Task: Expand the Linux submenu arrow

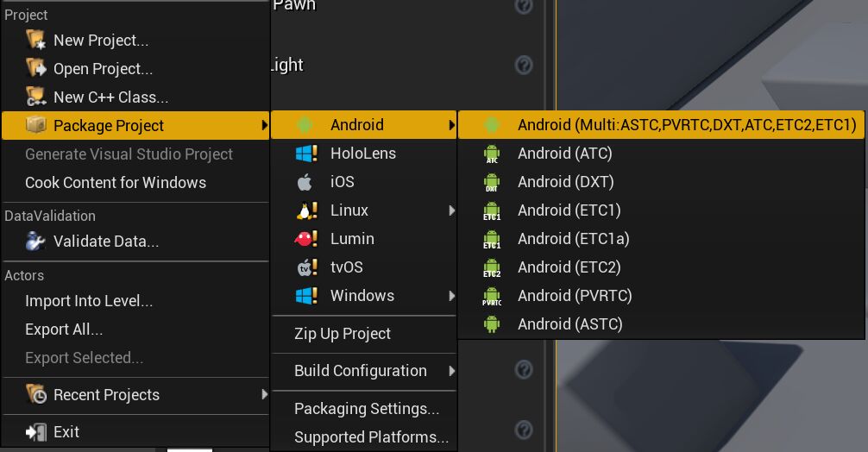Action: [451, 210]
